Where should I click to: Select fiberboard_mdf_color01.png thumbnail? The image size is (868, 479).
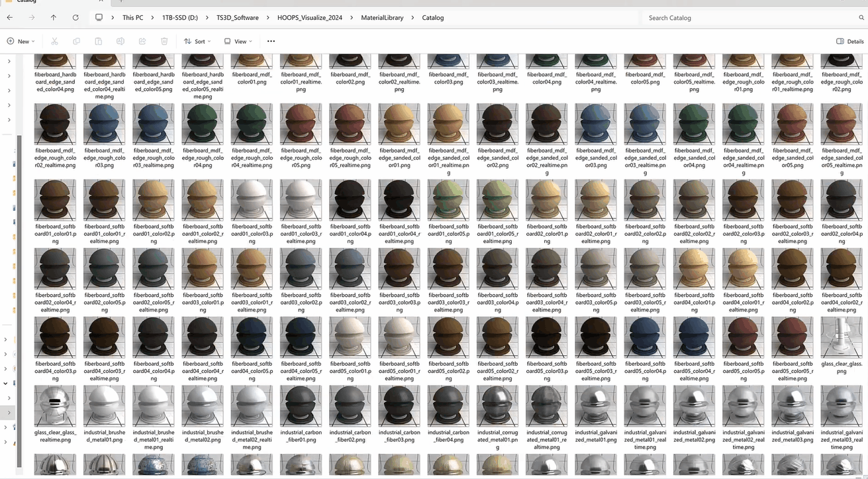pos(252,62)
